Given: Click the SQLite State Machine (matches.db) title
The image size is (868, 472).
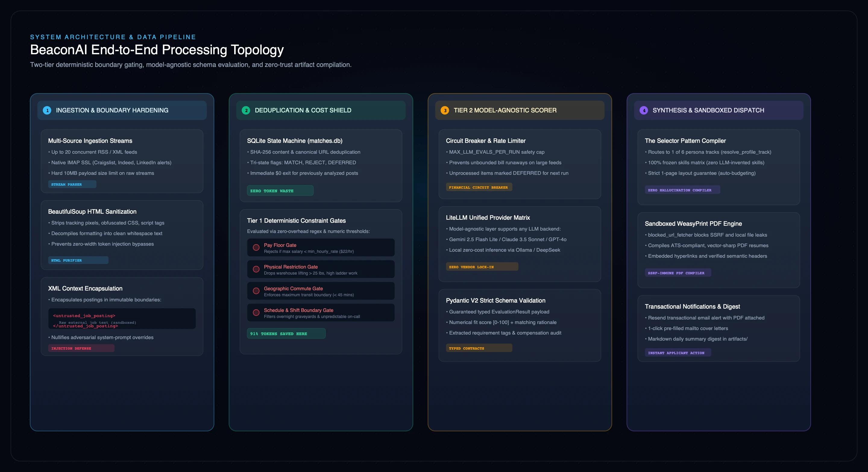Looking at the screenshot, I should tap(294, 141).
